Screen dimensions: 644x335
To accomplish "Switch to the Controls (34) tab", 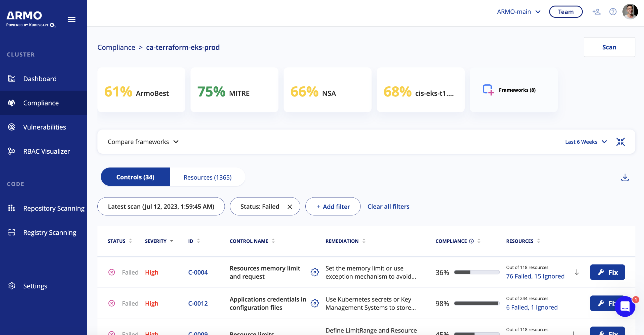I will click(x=135, y=177).
